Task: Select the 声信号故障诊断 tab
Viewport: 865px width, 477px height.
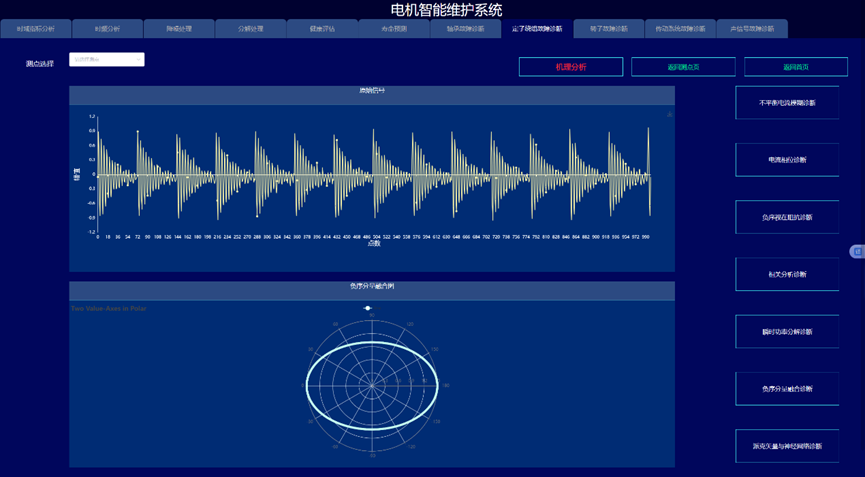Action: coord(751,29)
